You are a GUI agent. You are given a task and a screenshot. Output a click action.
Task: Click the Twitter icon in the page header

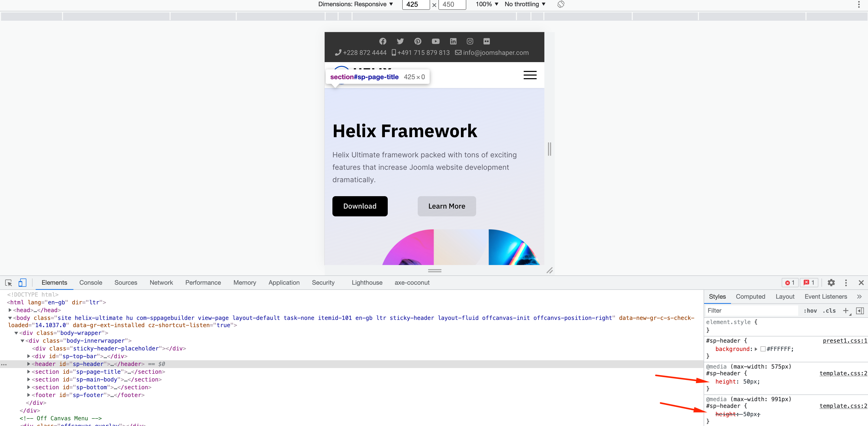click(400, 41)
